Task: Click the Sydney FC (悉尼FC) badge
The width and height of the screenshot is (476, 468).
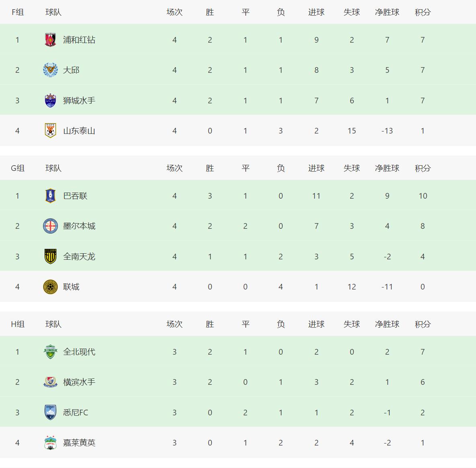Action: point(50,413)
